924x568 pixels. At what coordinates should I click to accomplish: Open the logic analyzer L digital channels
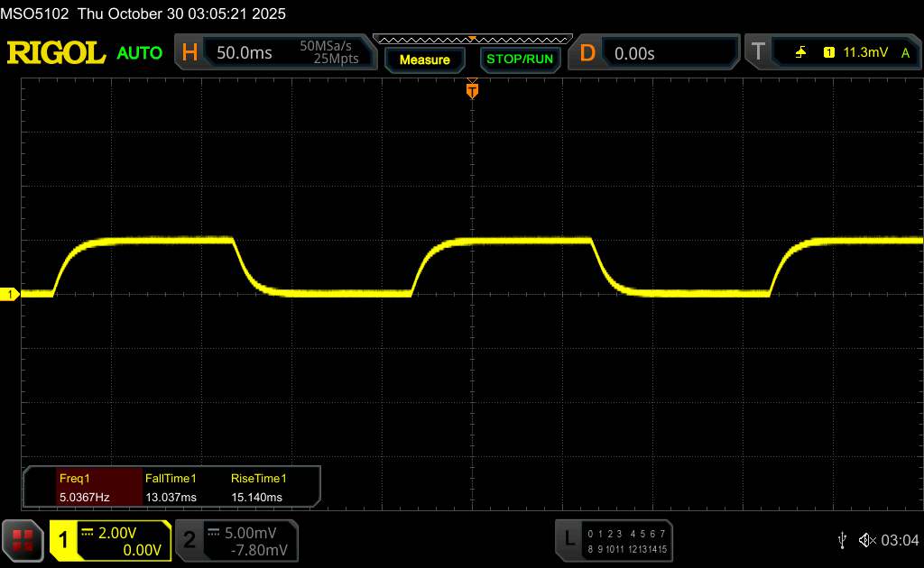[x=568, y=539]
